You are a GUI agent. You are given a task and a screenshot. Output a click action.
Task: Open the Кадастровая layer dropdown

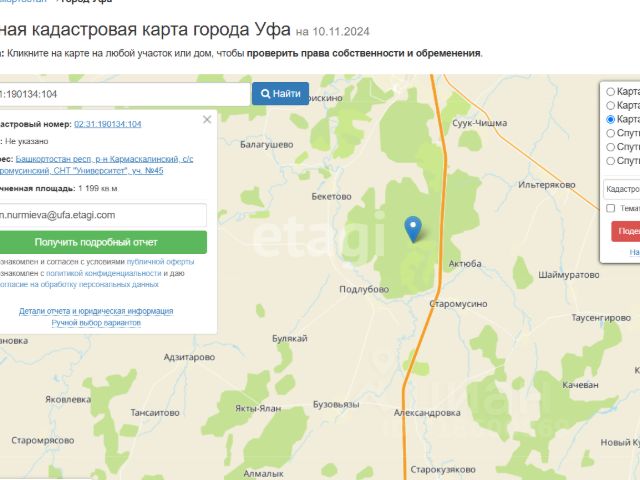point(622,189)
